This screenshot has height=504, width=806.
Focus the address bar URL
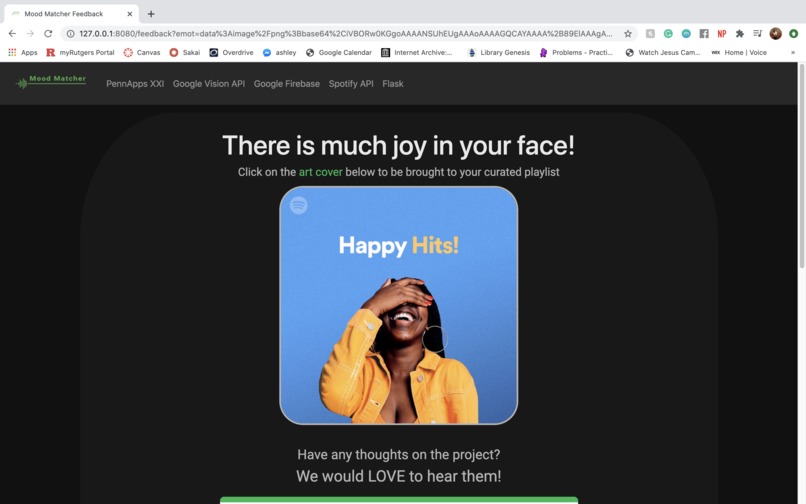(345, 33)
